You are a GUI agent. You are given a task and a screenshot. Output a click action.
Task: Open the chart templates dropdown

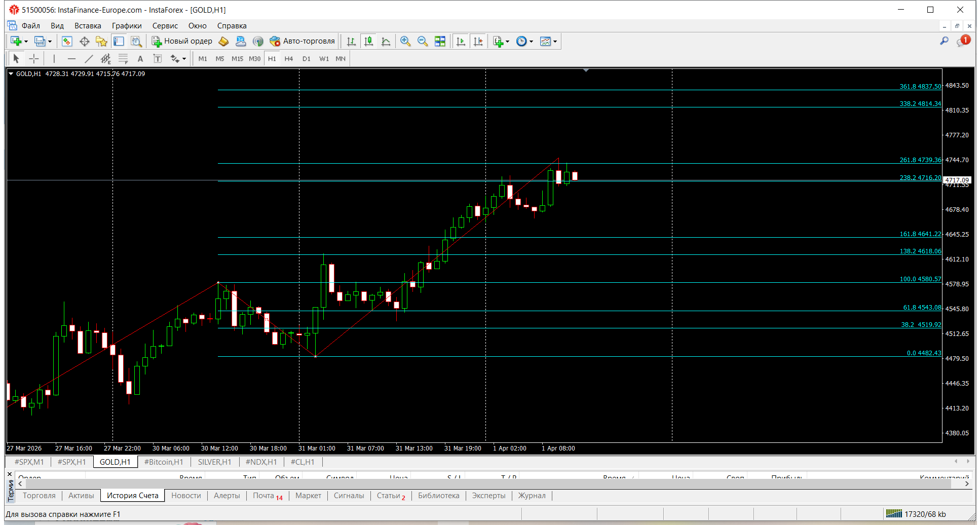[548, 42]
